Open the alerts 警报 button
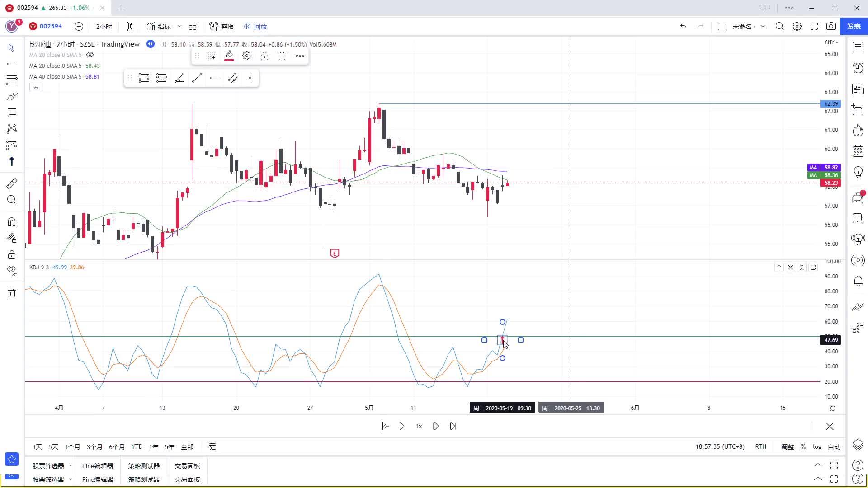The width and height of the screenshot is (868, 488). [x=222, y=27]
